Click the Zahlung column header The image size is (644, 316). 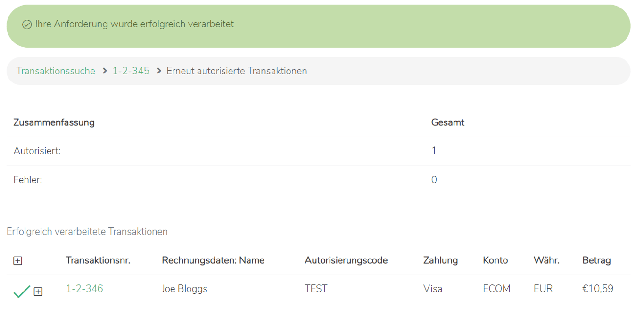point(440,260)
